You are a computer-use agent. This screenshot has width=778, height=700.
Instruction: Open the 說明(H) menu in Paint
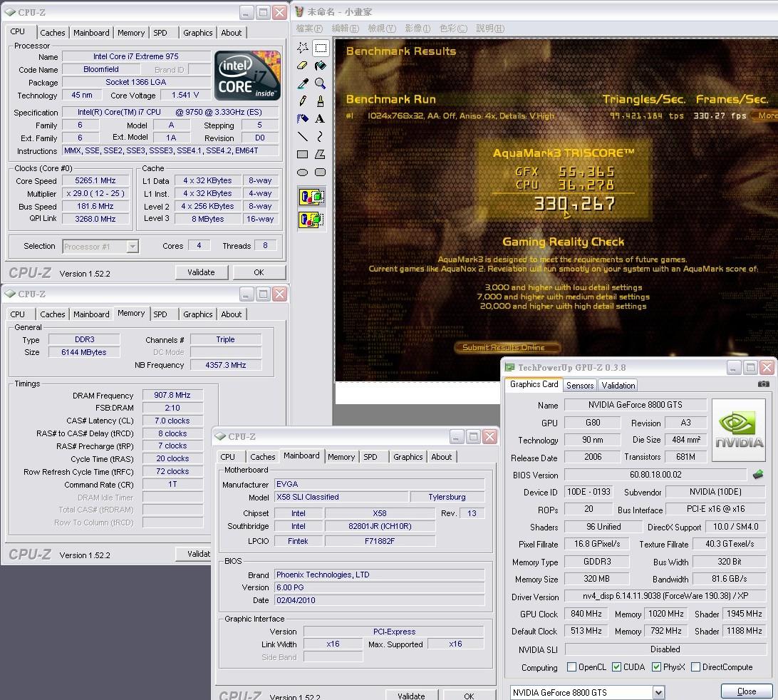(490, 29)
